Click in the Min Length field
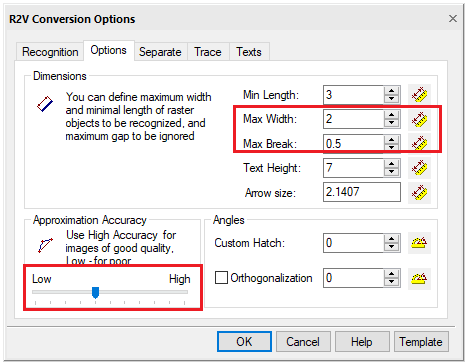The width and height of the screenshot is (467, 362). coord(353,95)
